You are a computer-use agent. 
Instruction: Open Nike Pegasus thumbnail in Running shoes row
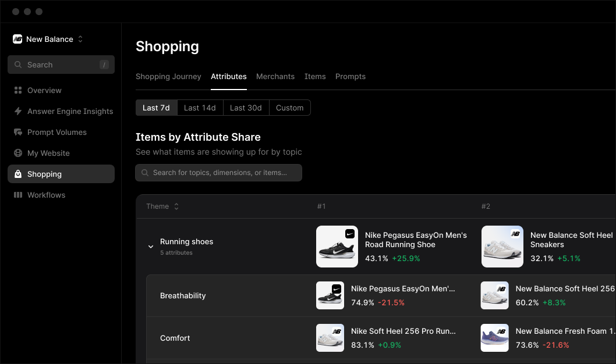click(x=337, y=247)
